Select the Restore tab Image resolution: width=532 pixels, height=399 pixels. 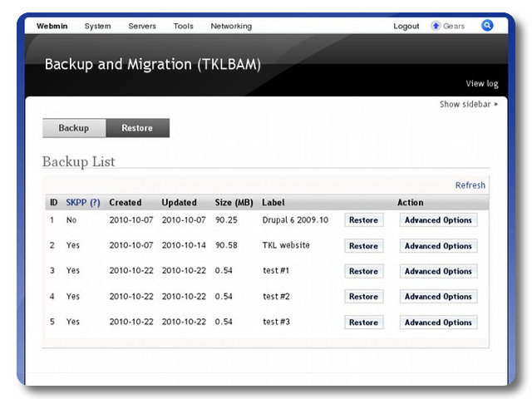tap(137, 128)
